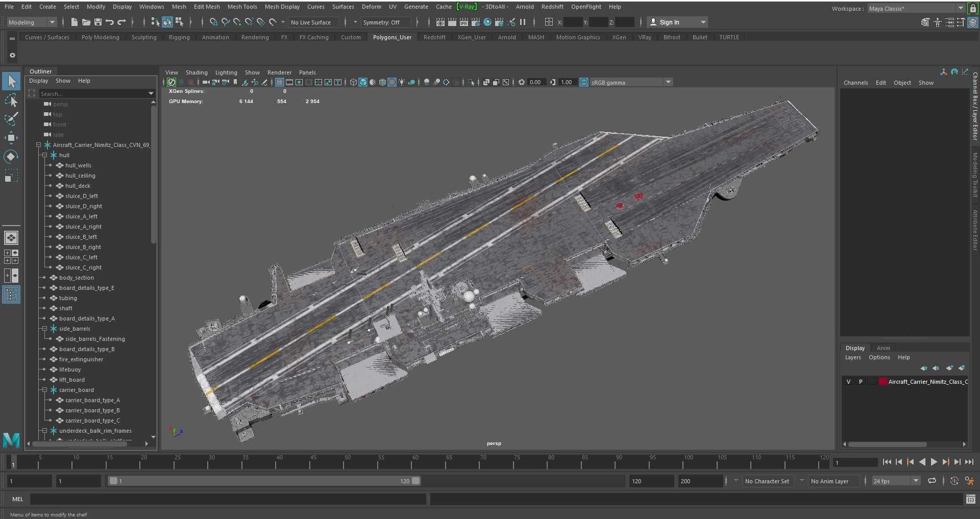This screenshot has width=980, height=519.
Task: Click the Save Scene disk icon
Action: (x=97, y=22)
